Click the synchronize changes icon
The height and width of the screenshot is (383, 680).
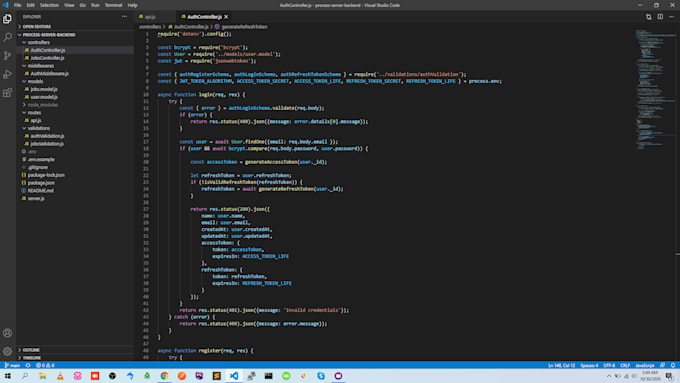[28, 366]
